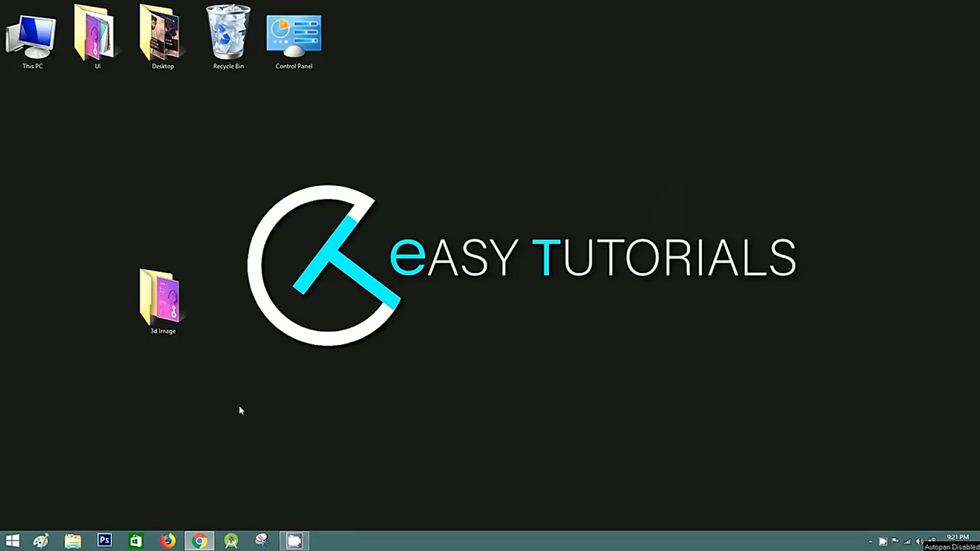Open the clock showing 9:21 PM
The width and height of the screenshot is (980, 551).
pos(958,537)
